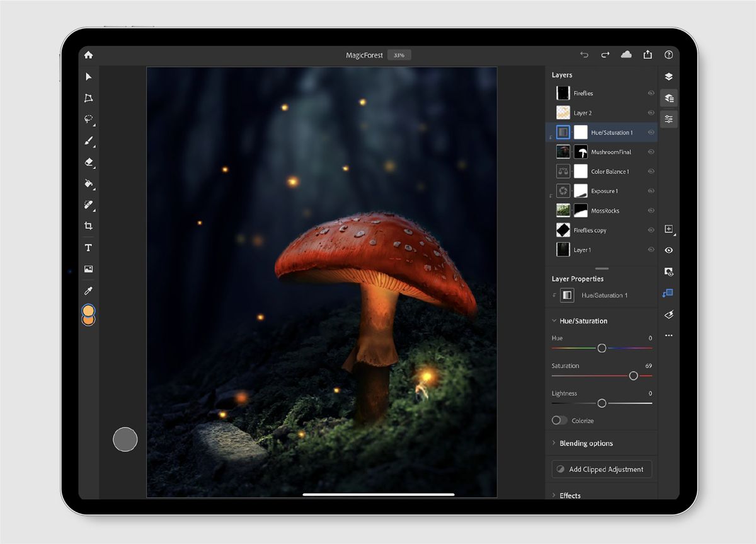Open the cloud sync status icon
Viewport: 756px width, 544px height.
[626, 55]
